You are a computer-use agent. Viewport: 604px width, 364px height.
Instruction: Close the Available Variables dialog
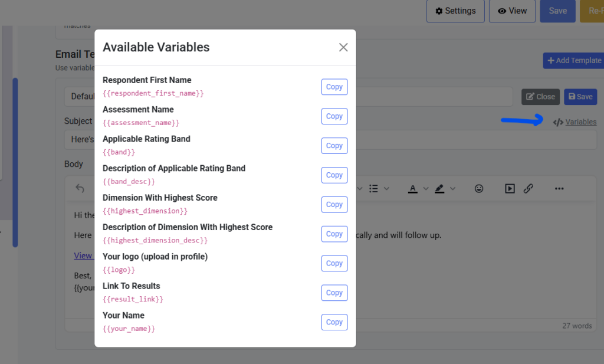coord(343,47)
